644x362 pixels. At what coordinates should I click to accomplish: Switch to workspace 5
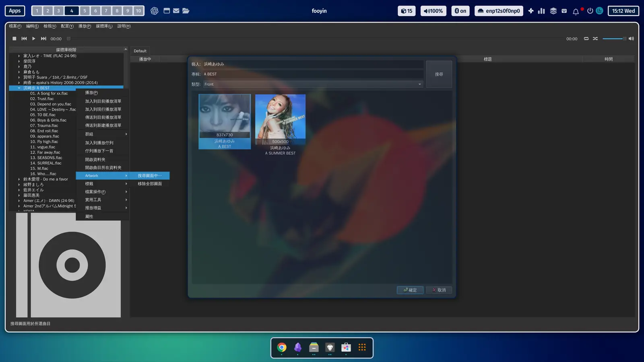click(85, 11)
